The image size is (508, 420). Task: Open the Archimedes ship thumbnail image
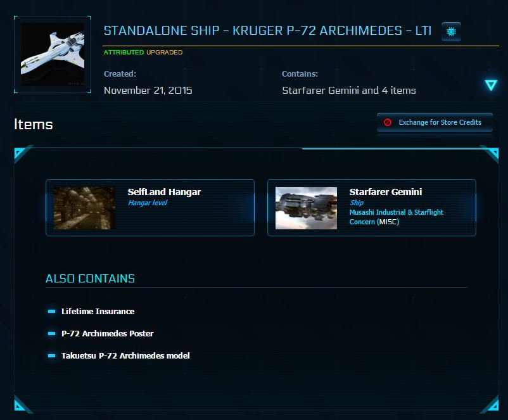[x=53, y=54]
